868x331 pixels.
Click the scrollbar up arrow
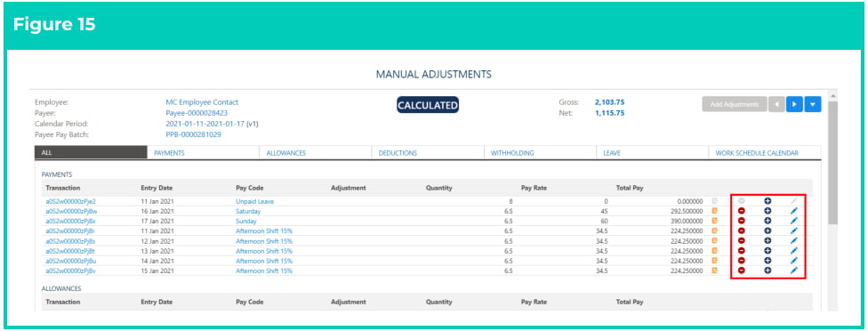[833, 96]
